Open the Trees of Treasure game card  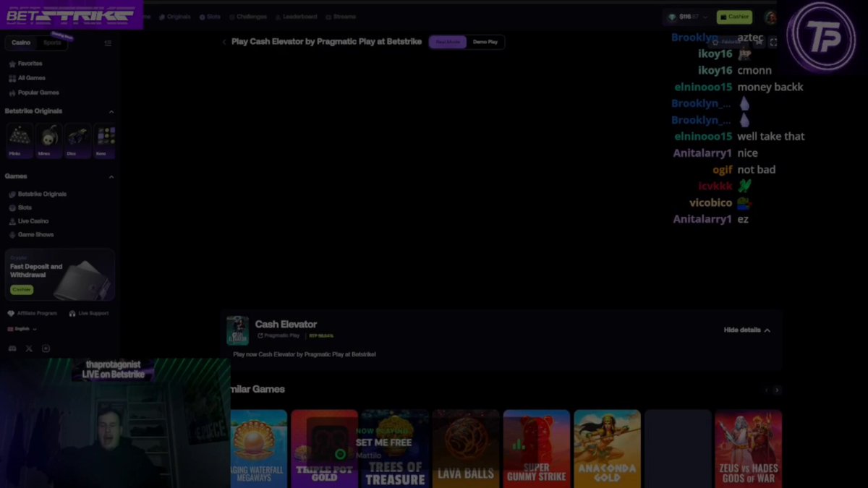click(394, 449)
